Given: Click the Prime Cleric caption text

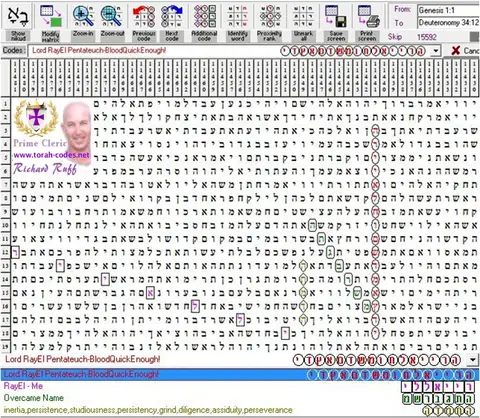Looking at the screenshot, I should 40,143.
